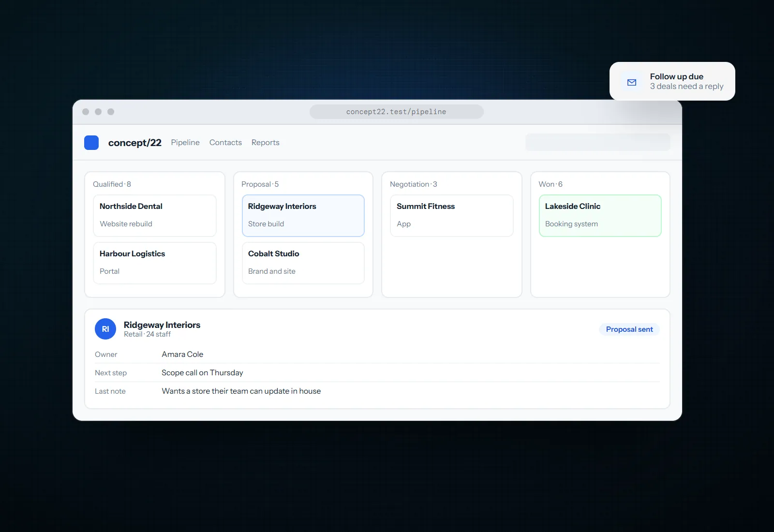Click the Portal description under Harbour Logistics
The image size is (774, 532).
(109, 271)
